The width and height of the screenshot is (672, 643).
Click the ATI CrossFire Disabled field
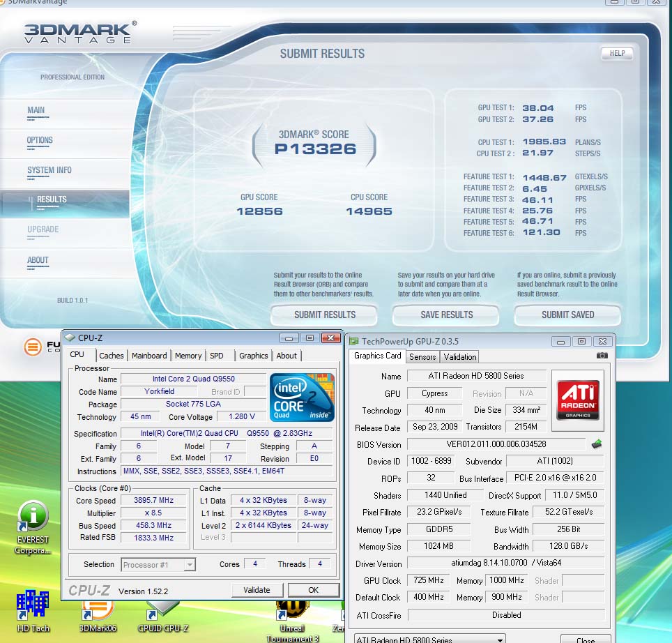[506, 615]
